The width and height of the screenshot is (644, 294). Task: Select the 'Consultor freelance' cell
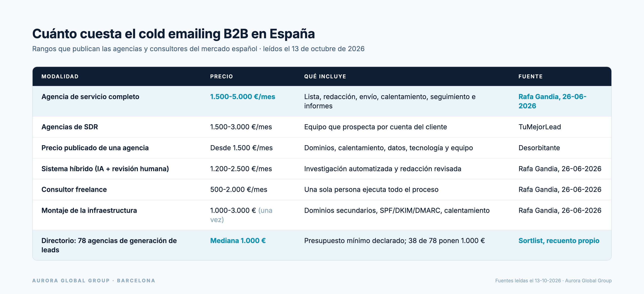coord(74,190)
